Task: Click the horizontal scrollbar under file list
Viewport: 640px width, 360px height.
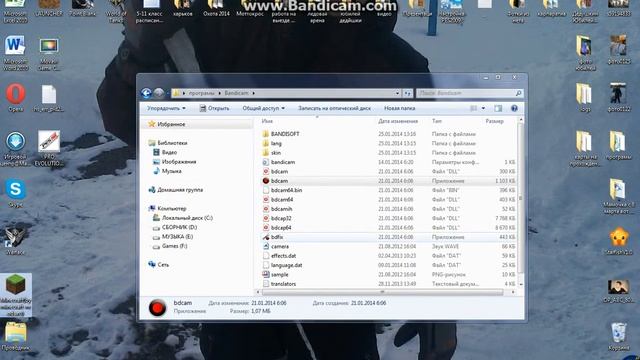Action: click(x=382, y=292)
